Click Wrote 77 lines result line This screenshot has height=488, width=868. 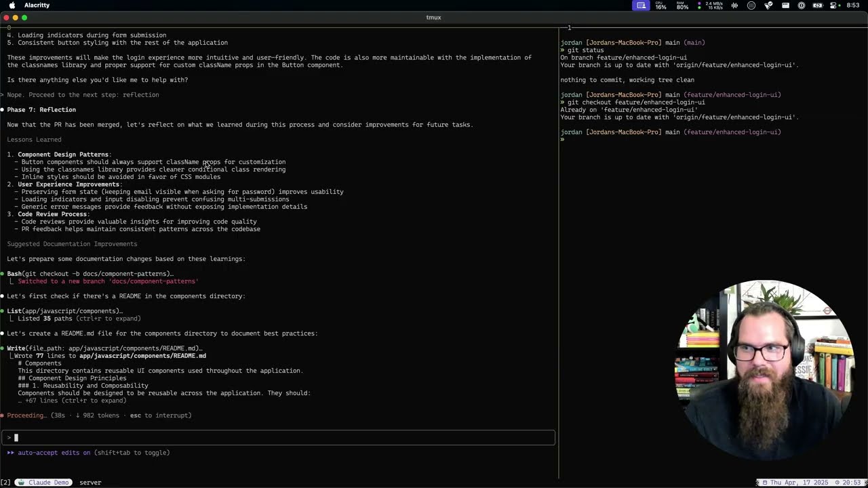[110, 356]
